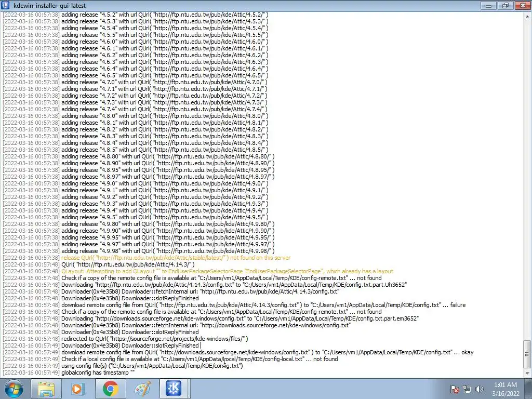Open Paint from the taskbar

pyautogui.click(x=142, y=389)
